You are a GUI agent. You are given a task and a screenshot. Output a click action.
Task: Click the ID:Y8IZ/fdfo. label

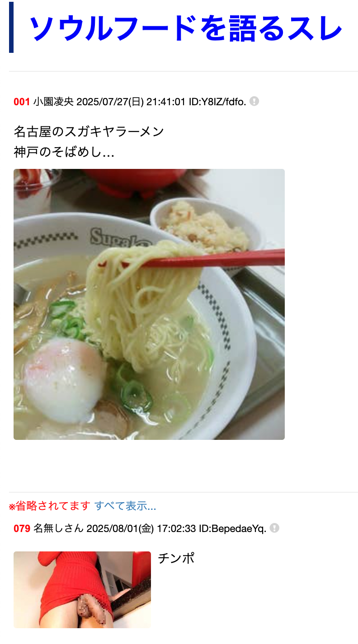click(217, 102)
